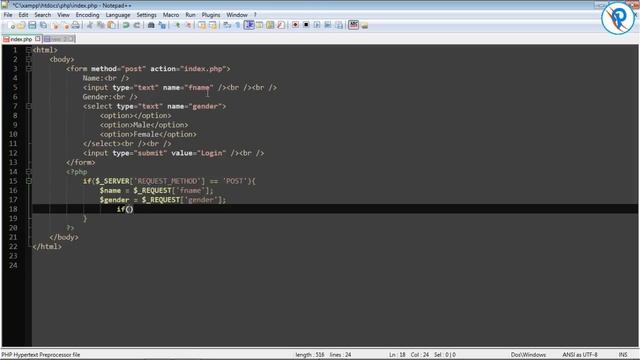
Task: Close the index.php tab with its X
Action: 38,39
